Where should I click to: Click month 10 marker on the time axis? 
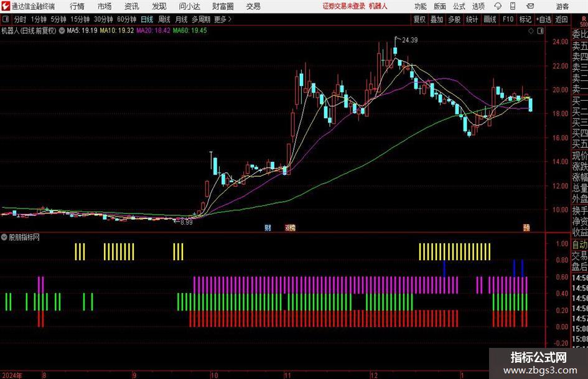[x=214, y=375]
